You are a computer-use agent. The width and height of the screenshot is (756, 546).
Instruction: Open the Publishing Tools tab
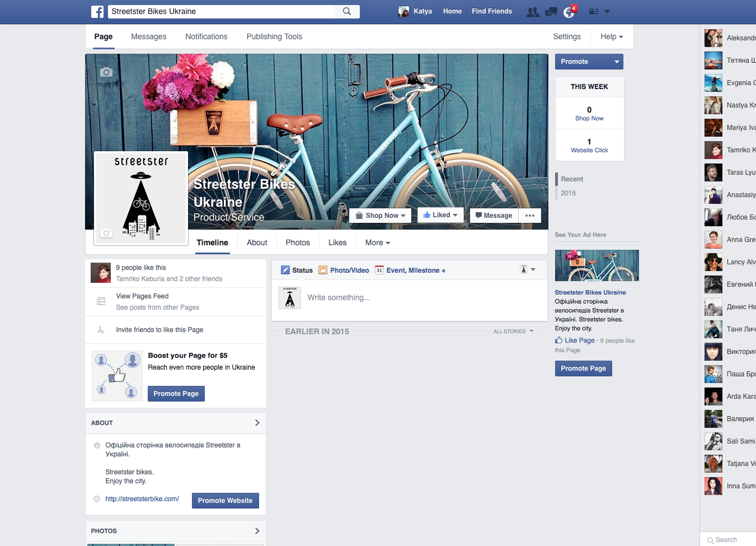tap(274, 36)
